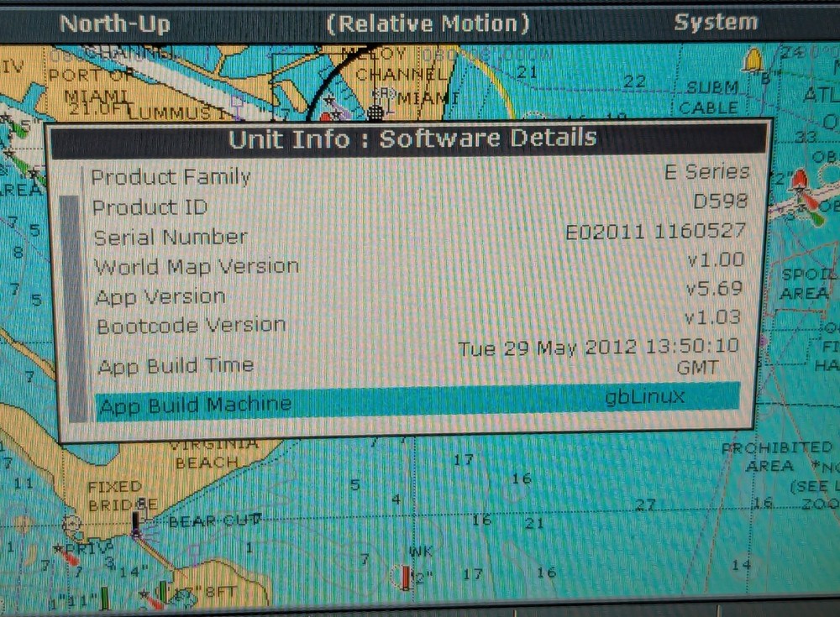Select the Product Family row
This screenshot has width=840, height=617.
419,175
